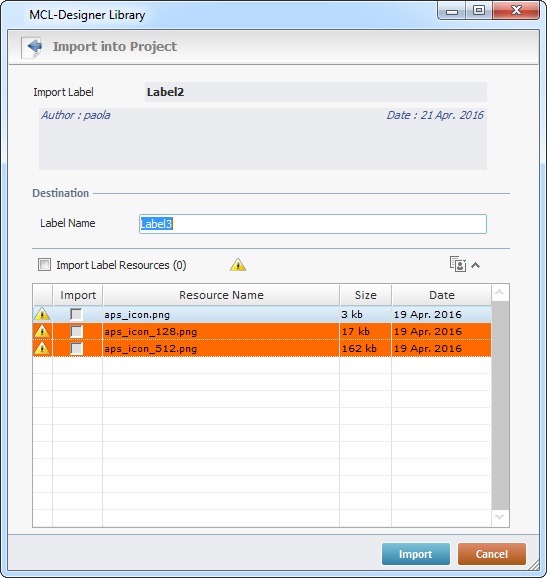Image resolution: width=547 pixels, height=578 pixels.
Task: Click the blue back arrow icon
Action: click(32, 47)
